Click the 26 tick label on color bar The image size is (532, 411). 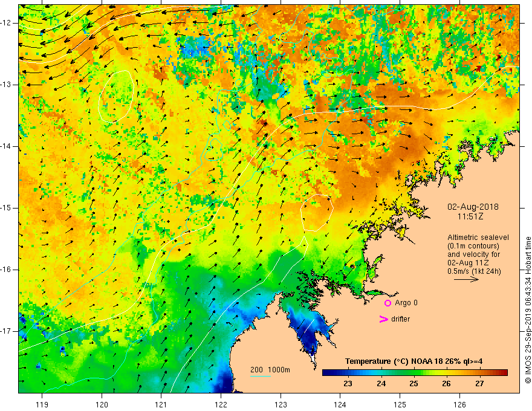tap(446, 384)
